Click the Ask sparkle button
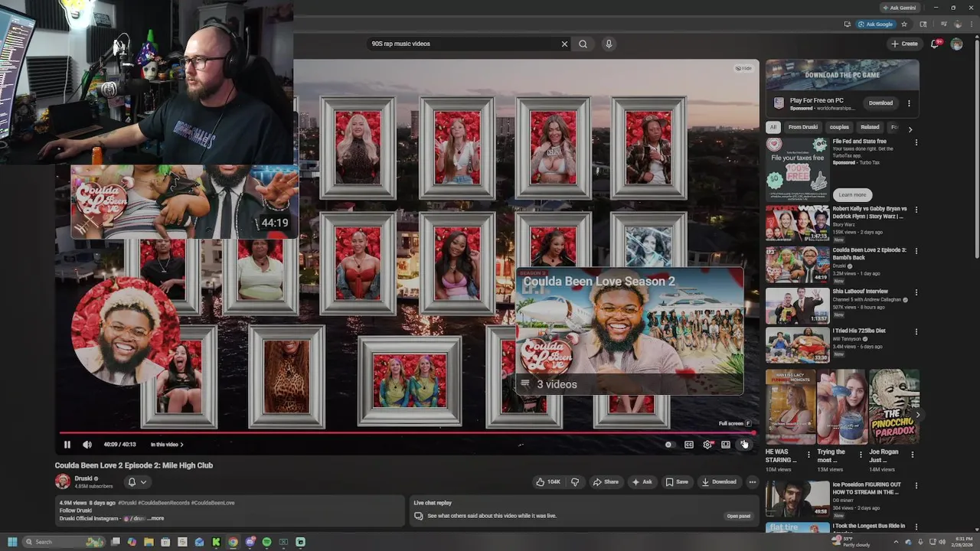Image resolution: width=980 pixels, height=551 pixels. click(x=642, y=482)
